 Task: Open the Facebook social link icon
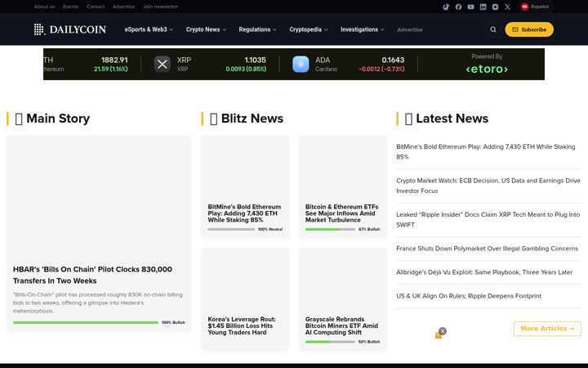[458, 7]
